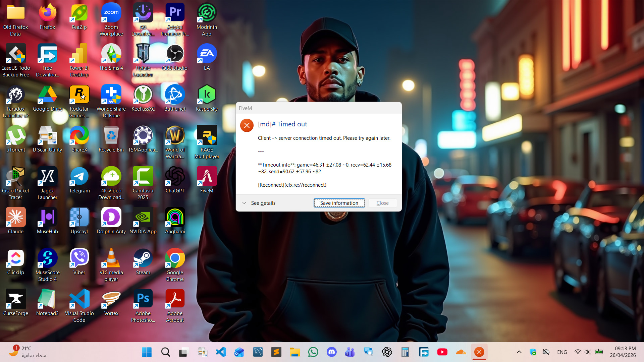The image size is (644, 362).
Task: Click Save information button
Action: [339, 203]
